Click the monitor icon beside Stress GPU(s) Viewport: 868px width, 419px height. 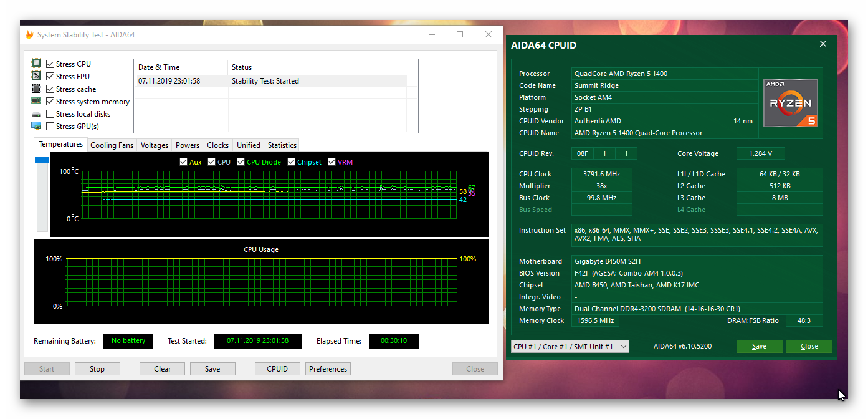[x=36, y=126]
